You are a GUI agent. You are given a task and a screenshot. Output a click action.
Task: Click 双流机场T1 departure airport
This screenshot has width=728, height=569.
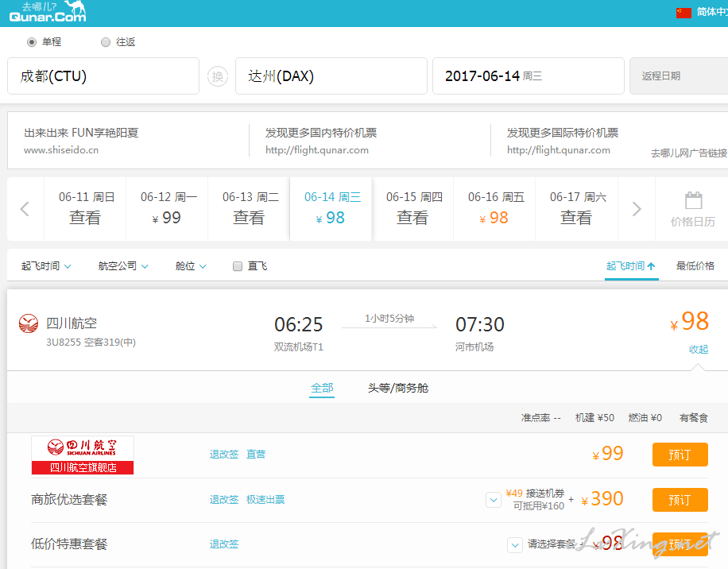299,347
